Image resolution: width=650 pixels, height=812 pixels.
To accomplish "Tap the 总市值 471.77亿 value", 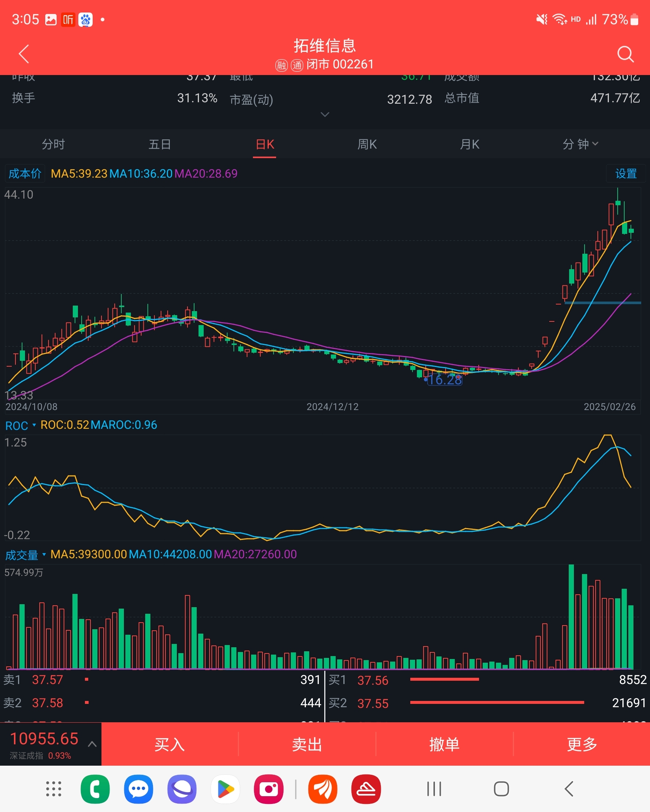I will [x=615, y=98].
